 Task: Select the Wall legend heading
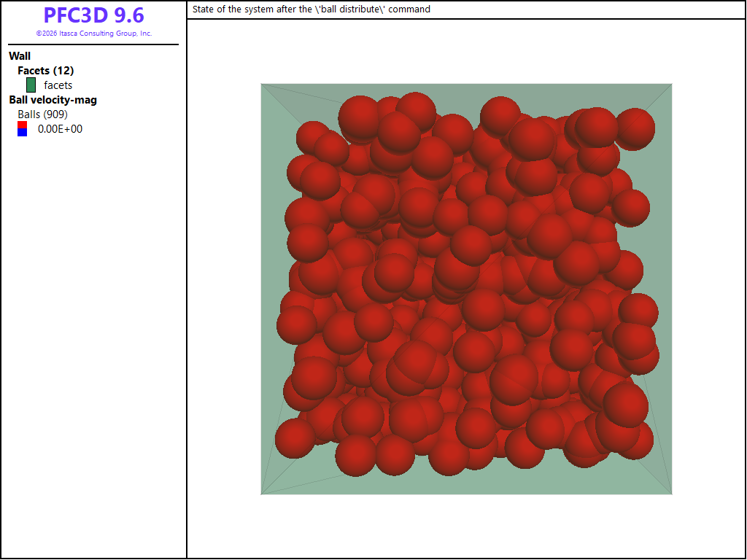pyautogui.click(x=20, y=56)
